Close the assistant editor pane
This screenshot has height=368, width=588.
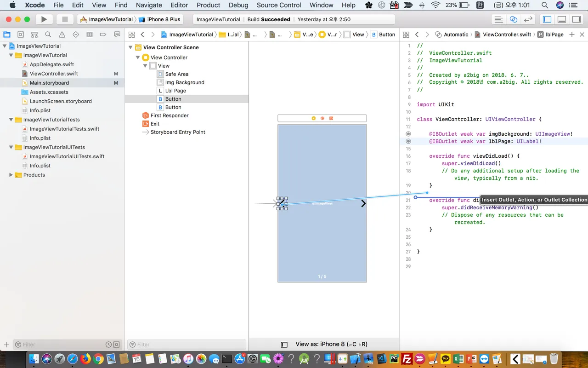pyautogui.click(x=582, y=34)
